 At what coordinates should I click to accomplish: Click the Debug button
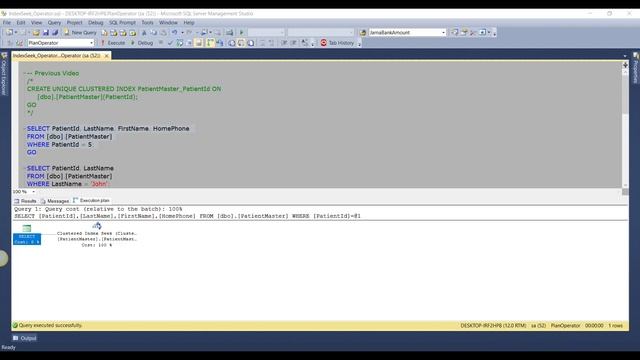pos(142,43)
